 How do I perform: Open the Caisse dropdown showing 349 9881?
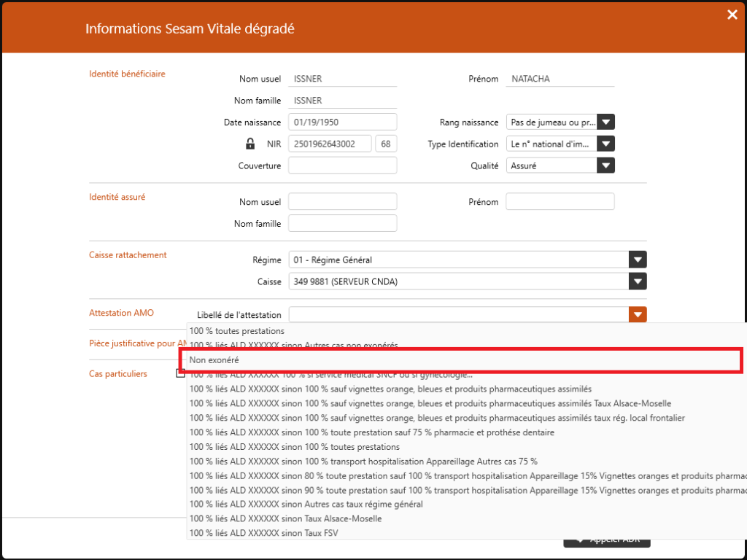pos(637,281)
